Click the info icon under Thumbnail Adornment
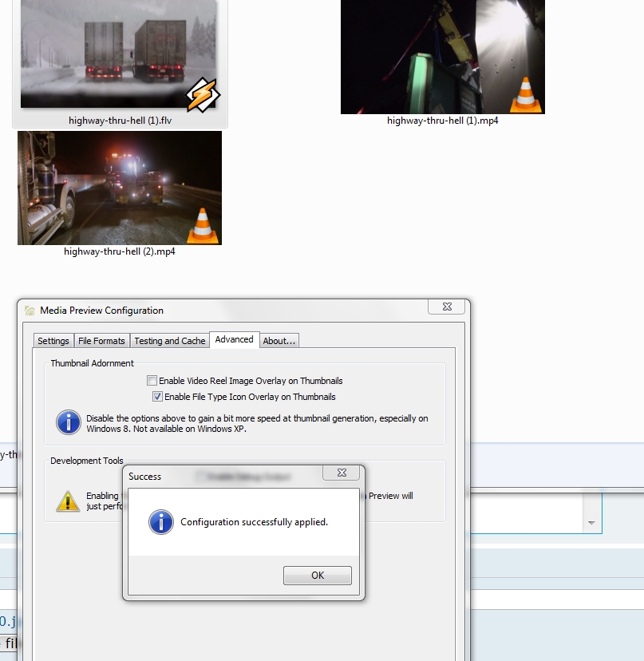Image resolution: width=644 pixels, height=661 pixels. tap(69, 422)
